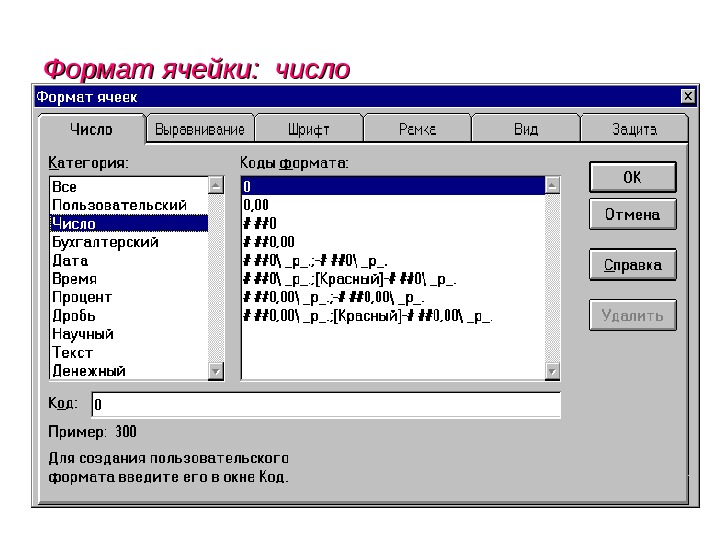
Task: Select the integer format code with [Красный]
Action: tap(393, 279)
